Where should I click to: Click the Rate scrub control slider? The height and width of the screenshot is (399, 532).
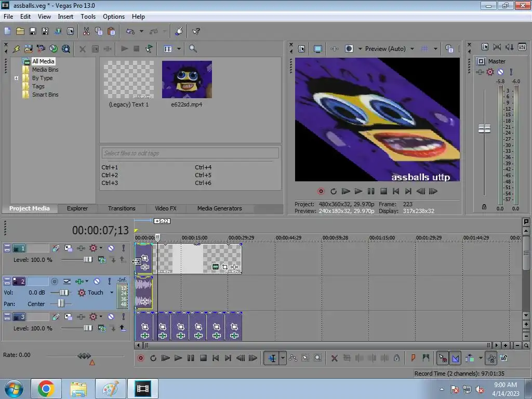[x=84, y=356]
